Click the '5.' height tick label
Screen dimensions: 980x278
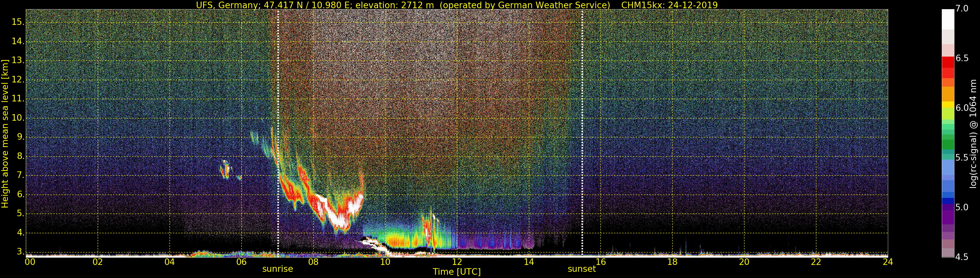[21, 214]
